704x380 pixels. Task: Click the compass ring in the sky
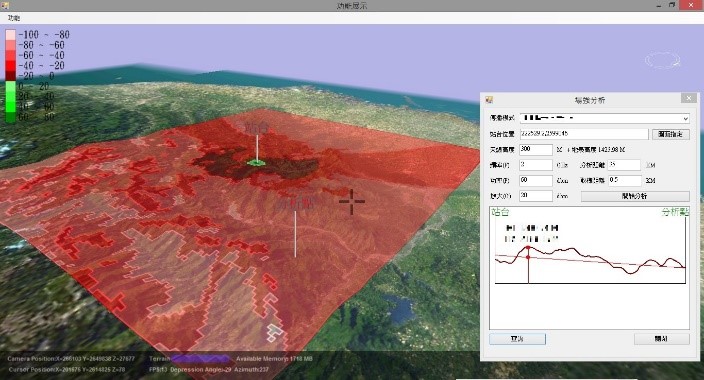(663, 60)
